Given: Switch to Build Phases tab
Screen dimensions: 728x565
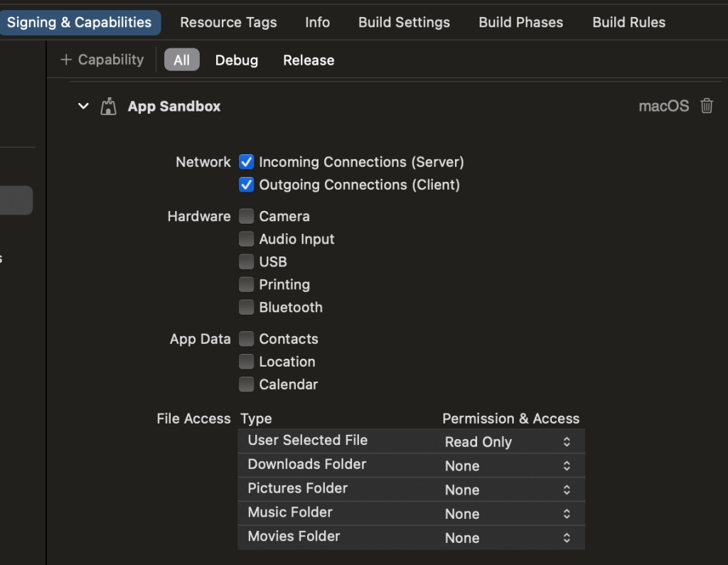Looking at the screenshot, I should (x=521, y=22).
